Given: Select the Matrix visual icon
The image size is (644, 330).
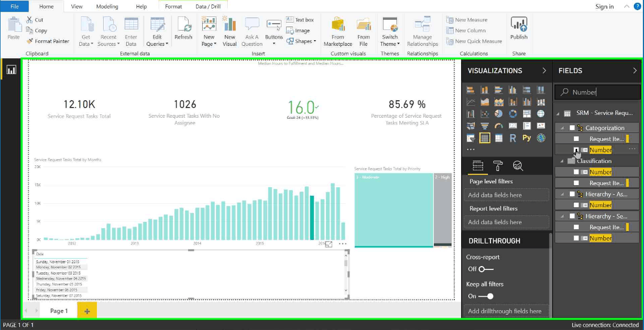Looking at the screenshot, I should click(498, 138).
